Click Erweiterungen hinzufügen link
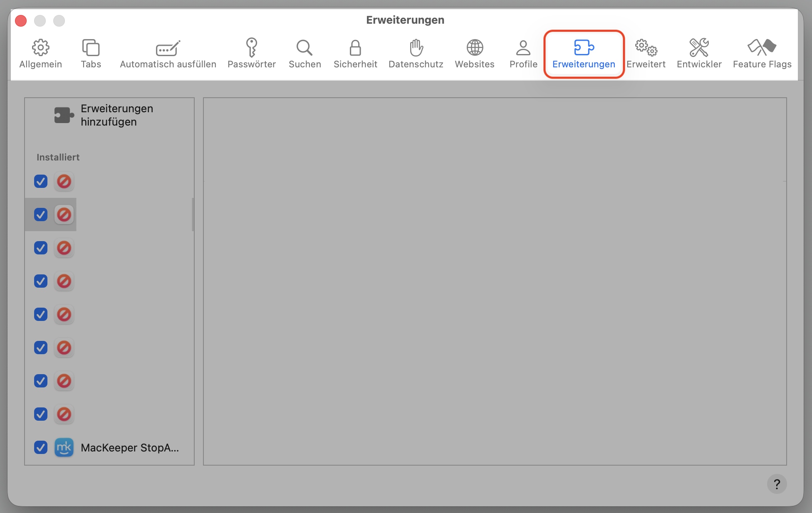Screen dimensions: 812x513 pyautogui.click(x=117, y=115)
